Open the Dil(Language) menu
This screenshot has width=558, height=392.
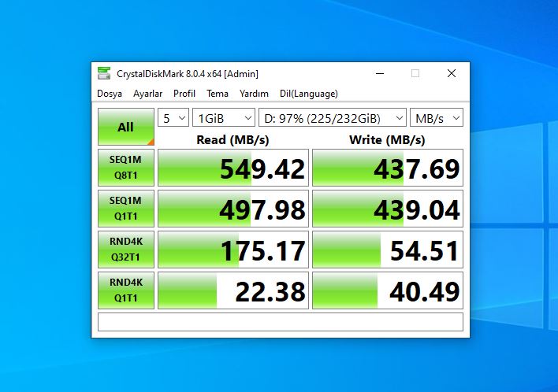309,94
